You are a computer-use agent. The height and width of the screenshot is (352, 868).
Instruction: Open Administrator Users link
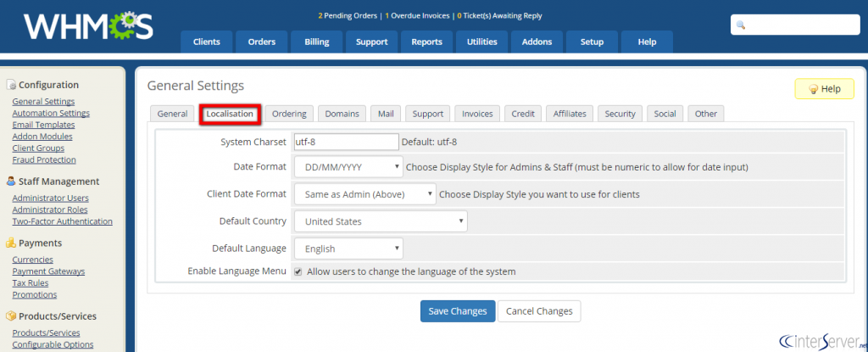pyautogui.click(x=50, y=198)
